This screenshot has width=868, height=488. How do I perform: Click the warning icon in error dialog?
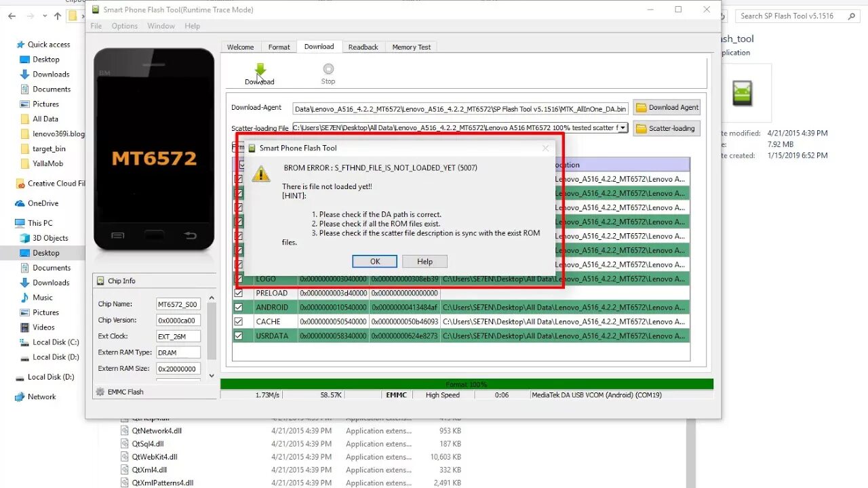(261, 174)
